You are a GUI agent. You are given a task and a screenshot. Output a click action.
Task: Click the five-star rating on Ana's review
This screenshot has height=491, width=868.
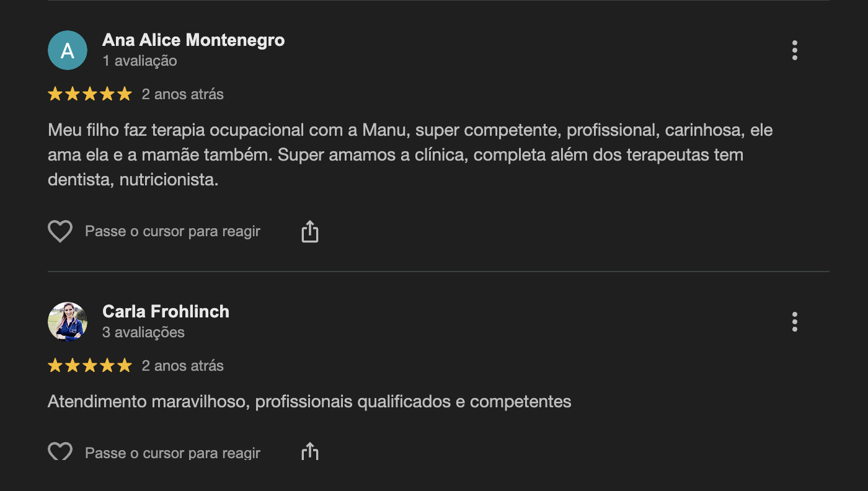pos(90,94)
